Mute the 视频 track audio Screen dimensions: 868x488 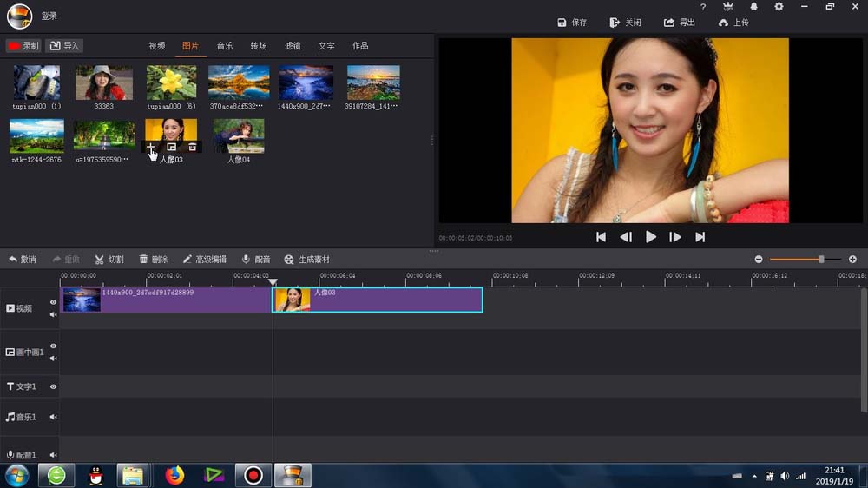(x=53, y=314)
